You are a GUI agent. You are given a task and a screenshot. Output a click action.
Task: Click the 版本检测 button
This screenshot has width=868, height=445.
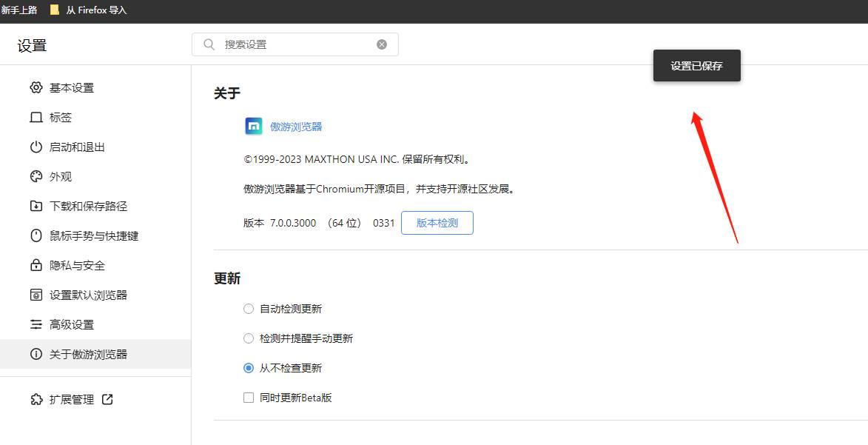point(437,223)
